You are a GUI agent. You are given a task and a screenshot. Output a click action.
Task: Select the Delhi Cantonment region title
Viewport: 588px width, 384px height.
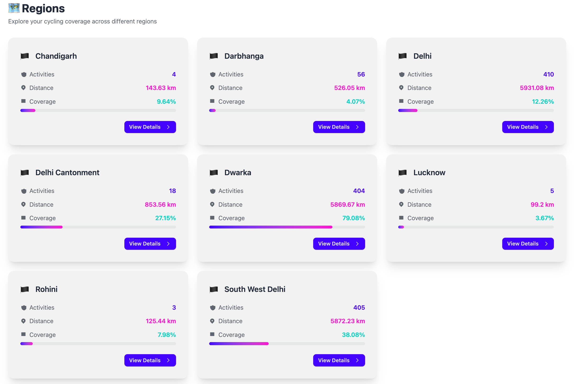coord(67,172)
